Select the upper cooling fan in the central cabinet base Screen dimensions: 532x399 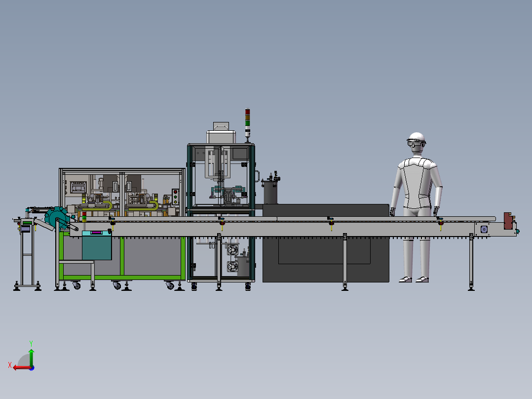233,250
